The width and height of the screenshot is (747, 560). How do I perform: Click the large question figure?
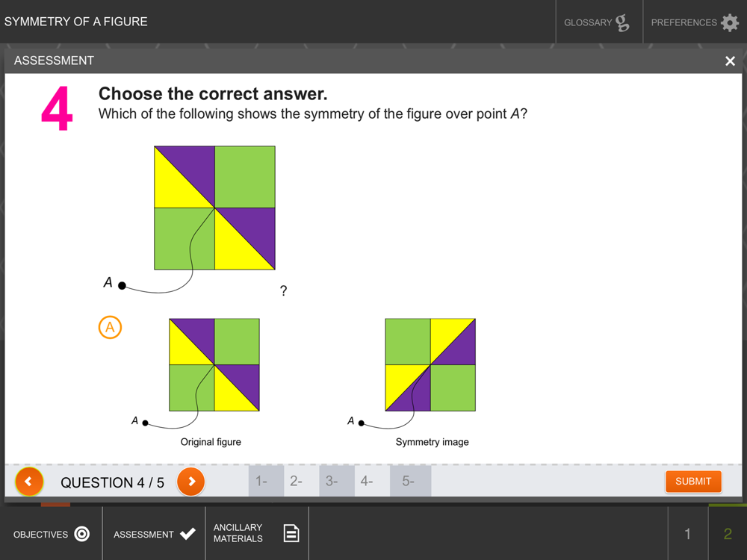click(x=215, y=208)
